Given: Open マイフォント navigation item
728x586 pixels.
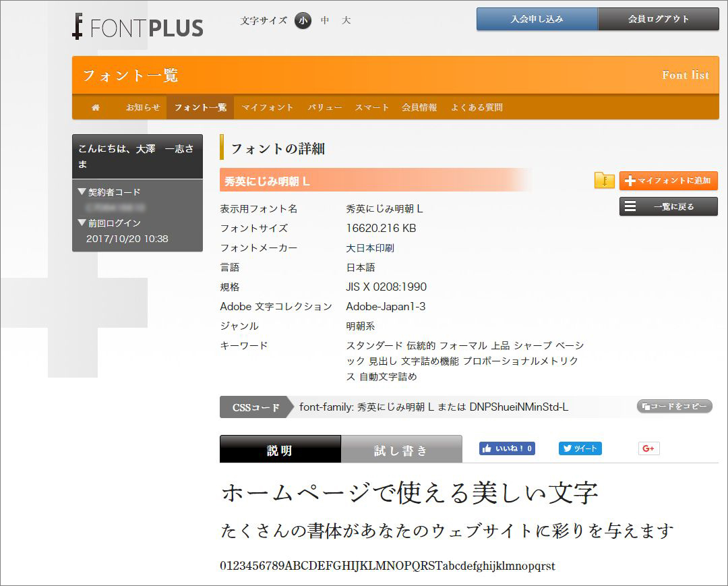Looking at the screenshot, I should (267, 107).
